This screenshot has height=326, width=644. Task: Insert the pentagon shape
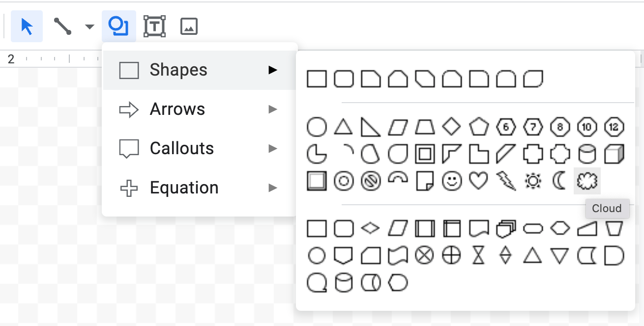479,127
